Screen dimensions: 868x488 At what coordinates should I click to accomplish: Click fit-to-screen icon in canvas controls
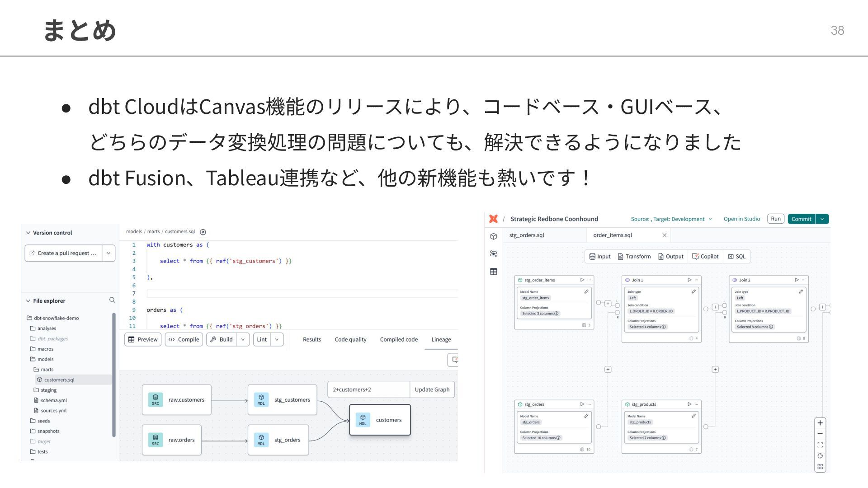click(820, 445)
